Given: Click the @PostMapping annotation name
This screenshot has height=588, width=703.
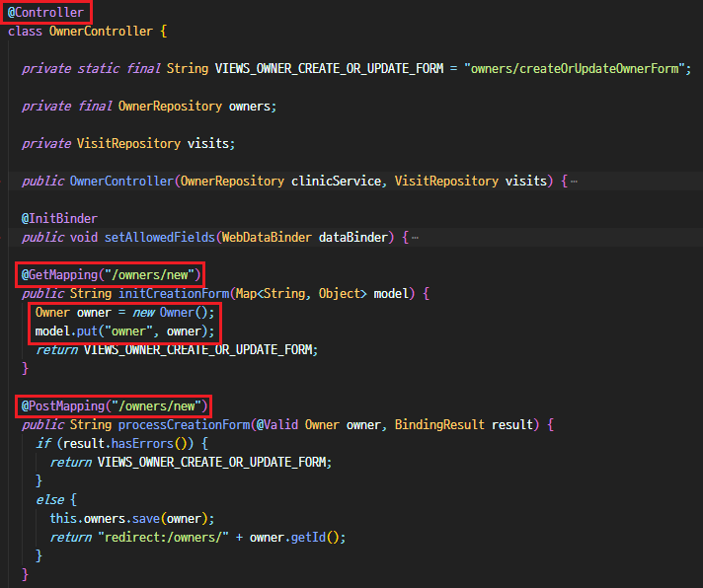Looking at the screenshot, I should pyautogui.click(x=63, y=406).
